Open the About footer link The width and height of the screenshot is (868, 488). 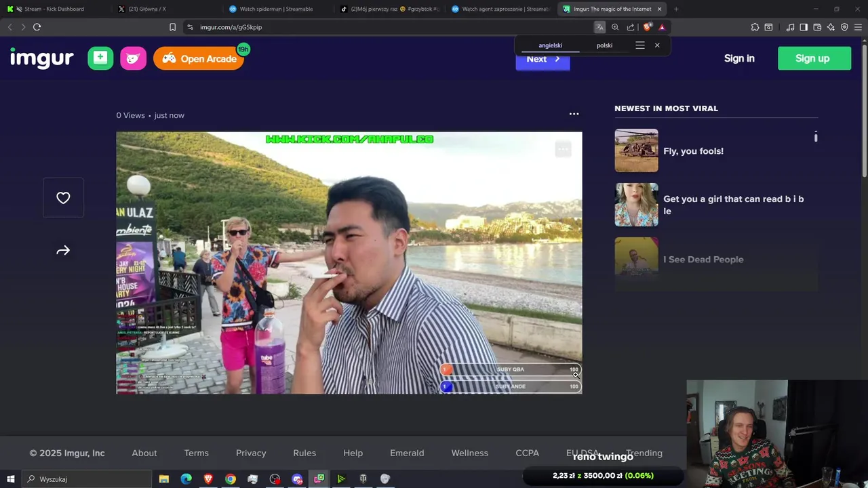[x=144, y=453]
